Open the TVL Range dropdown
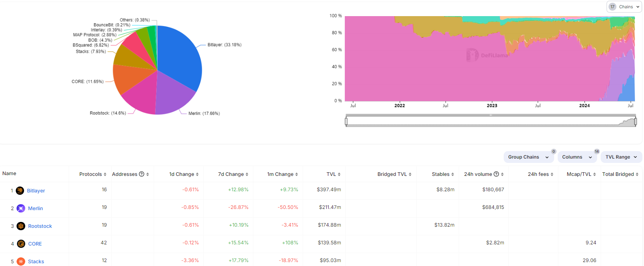644x266 pixels. coord(622,157)
